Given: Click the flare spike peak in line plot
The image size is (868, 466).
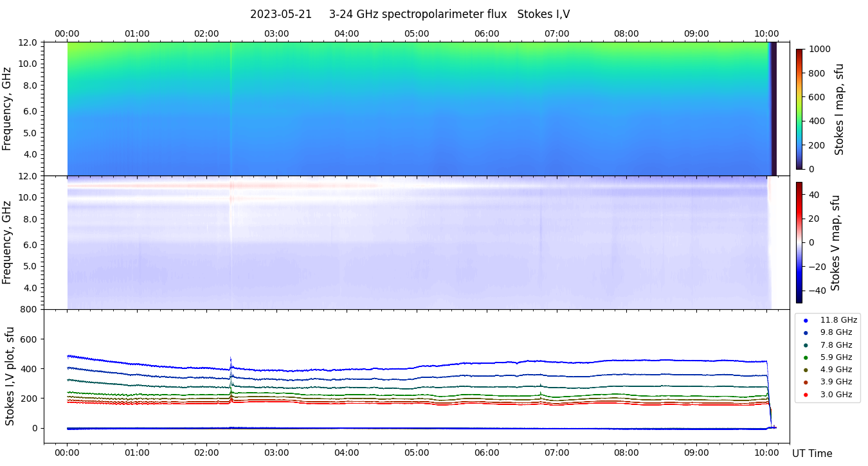Looking at the screenshot, I should pyautogui.click(x=230, y=359).
